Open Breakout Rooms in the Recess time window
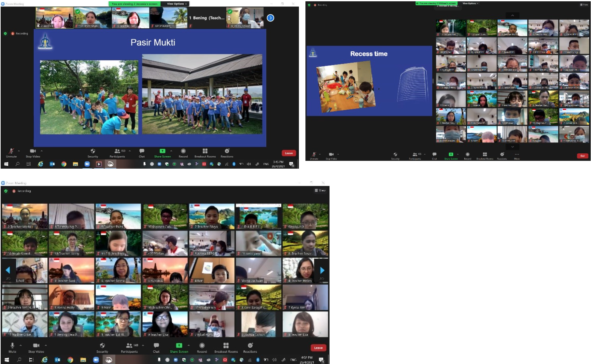591x364 pixels. point(485,156)
